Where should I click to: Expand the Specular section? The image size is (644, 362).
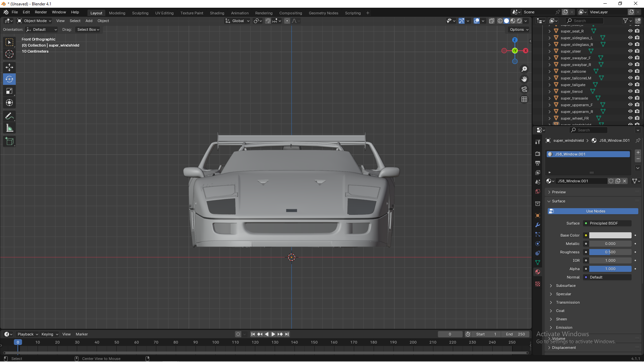point(563,294)
